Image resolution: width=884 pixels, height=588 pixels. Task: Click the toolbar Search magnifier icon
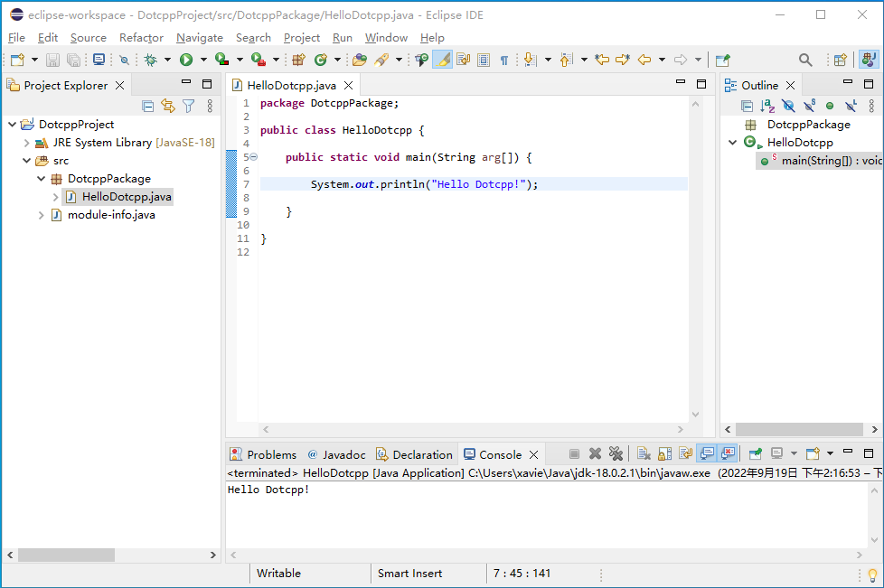pyautogui.click(x=805, y=60)
